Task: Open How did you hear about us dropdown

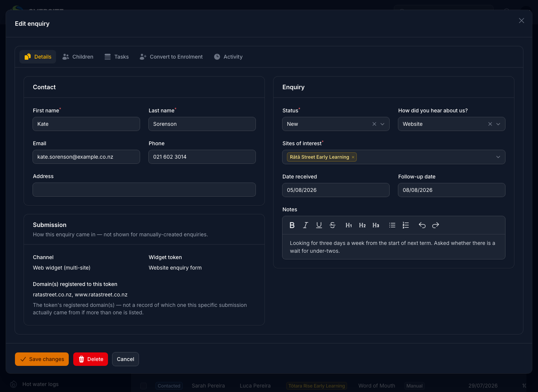Action: pos(498,124)
